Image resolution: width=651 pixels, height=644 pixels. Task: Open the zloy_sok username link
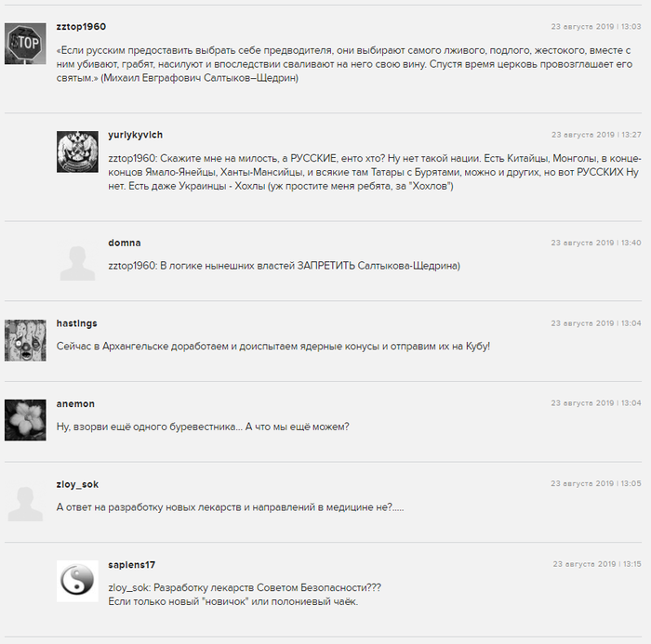(77, 484)
